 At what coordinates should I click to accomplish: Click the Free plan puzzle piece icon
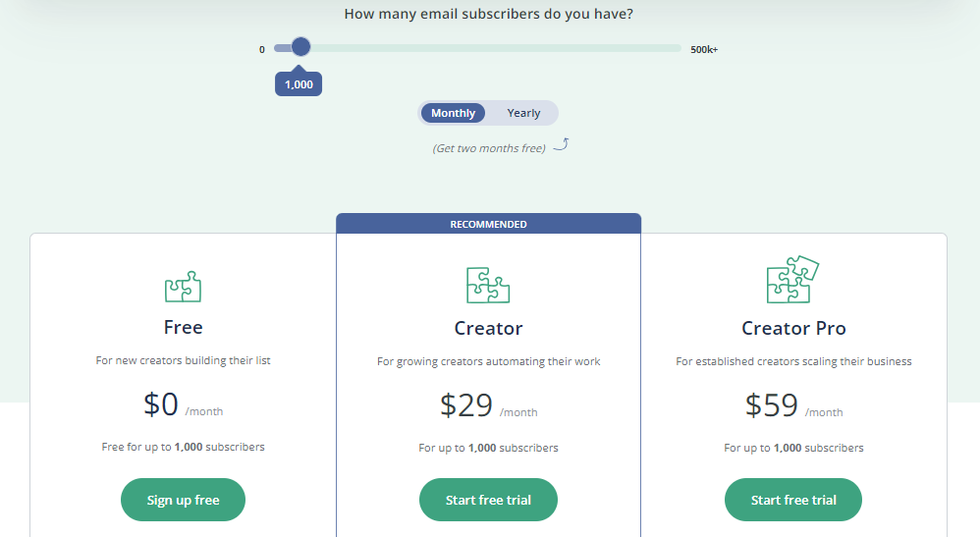[x=183, y=287]
